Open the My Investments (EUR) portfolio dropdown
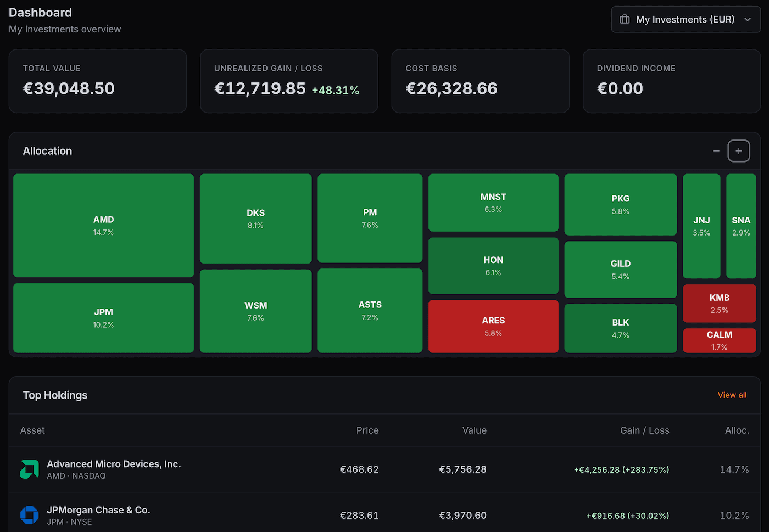 (686, 19)
